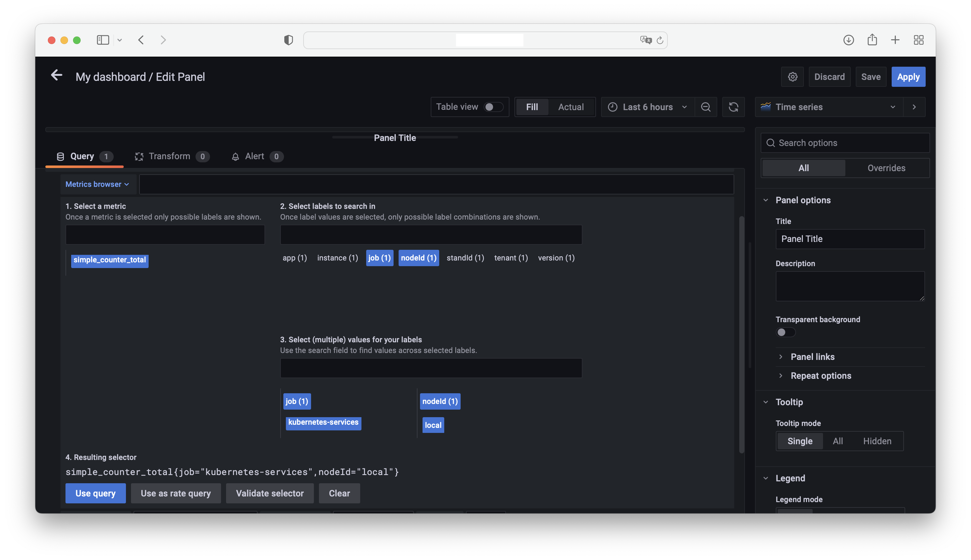Toggle the nodeId (1) label chip

tap(418, 258)
